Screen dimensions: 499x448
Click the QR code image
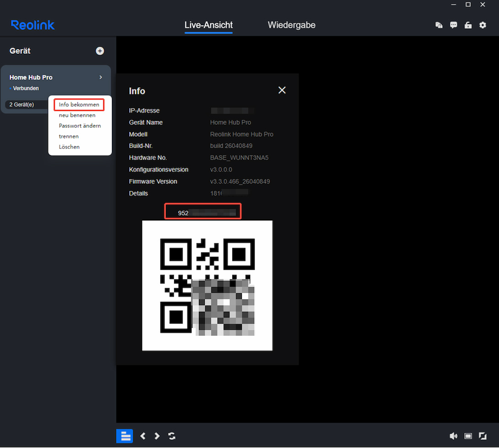click(207, 286)
